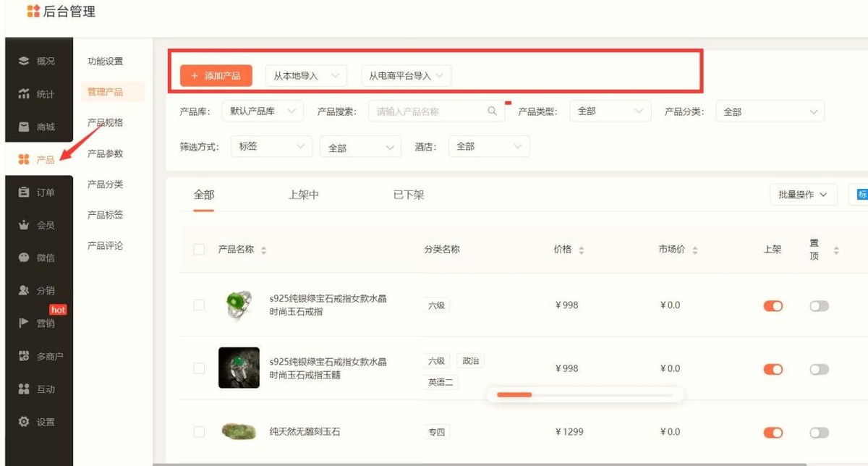Expand the 批量操作 batch actions dropdown
This screenshot has height=466, width=868.
coord(803,194)
